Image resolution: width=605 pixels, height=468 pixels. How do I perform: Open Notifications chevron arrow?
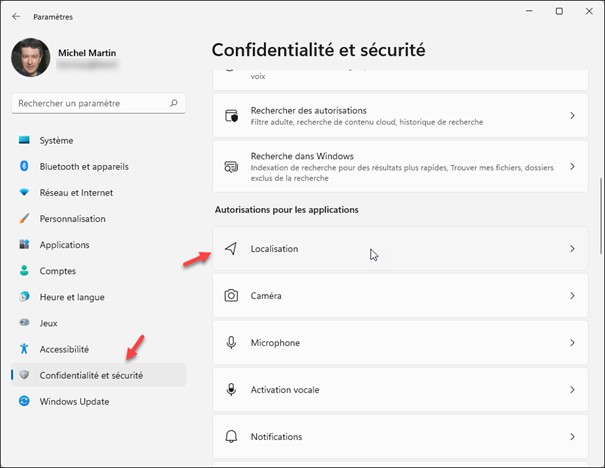pyautogui.click(x=572, y=437)
